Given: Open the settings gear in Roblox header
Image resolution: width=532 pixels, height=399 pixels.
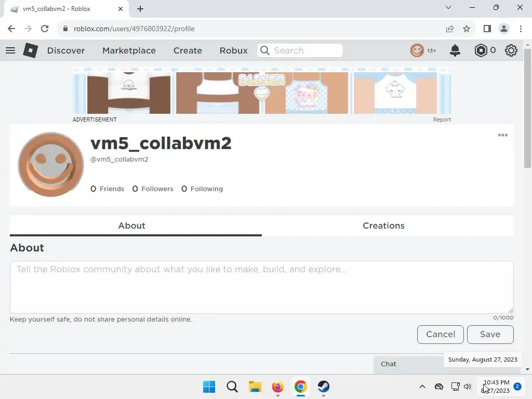Looking at the screenshot, I should [x=511, y=50].
